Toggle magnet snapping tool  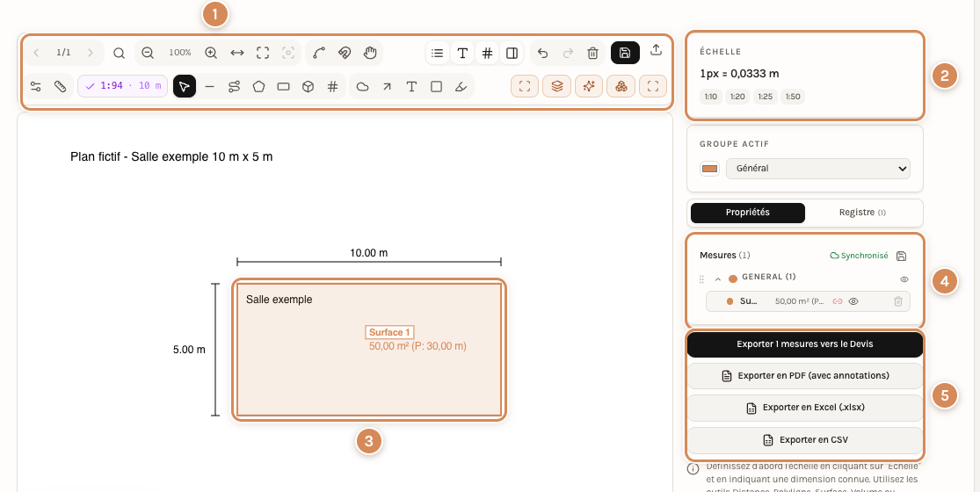(x=345, y=53)
